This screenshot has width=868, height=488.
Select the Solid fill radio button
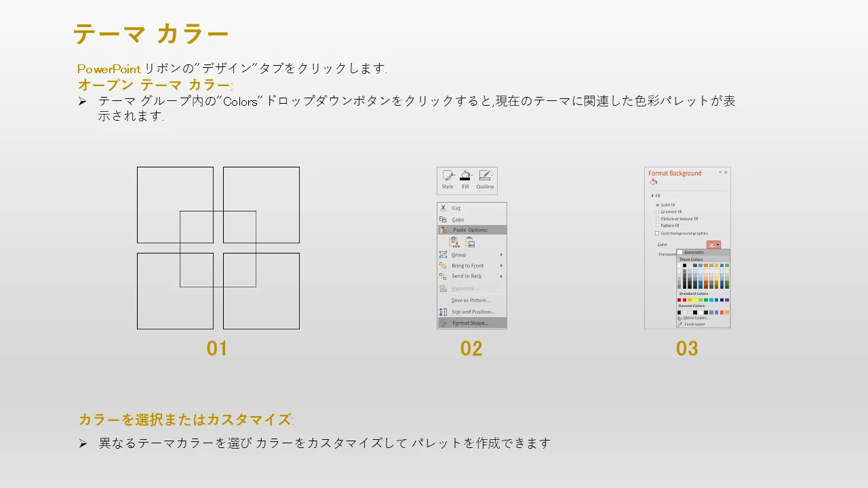pyautogui.click(x=657, y=205)
